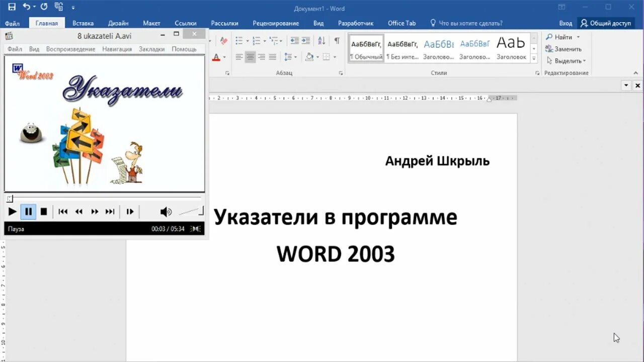Open the Выделить selection menu
The width and height of the screenshot is (644, 362).
click(x=566, y=61)
